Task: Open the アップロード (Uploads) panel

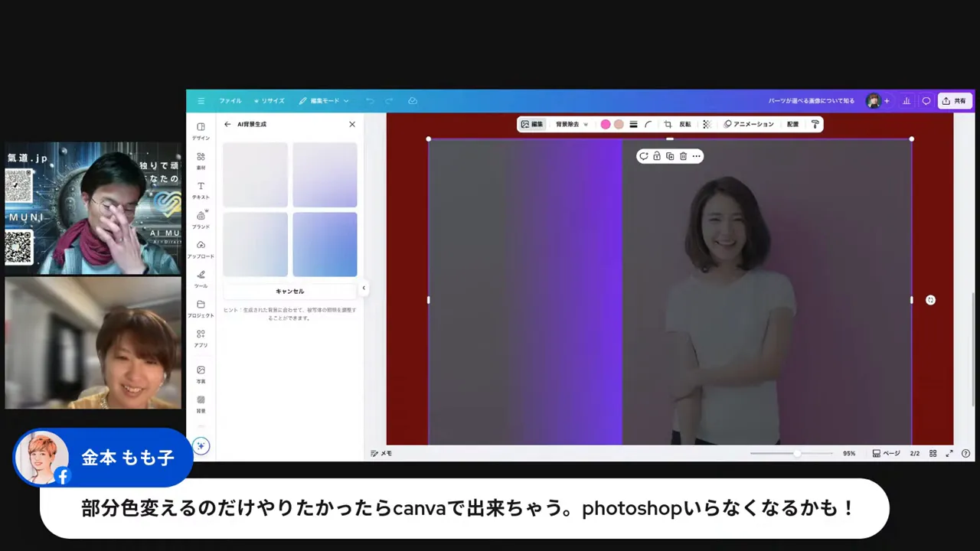Action: [x=201, y=249]
